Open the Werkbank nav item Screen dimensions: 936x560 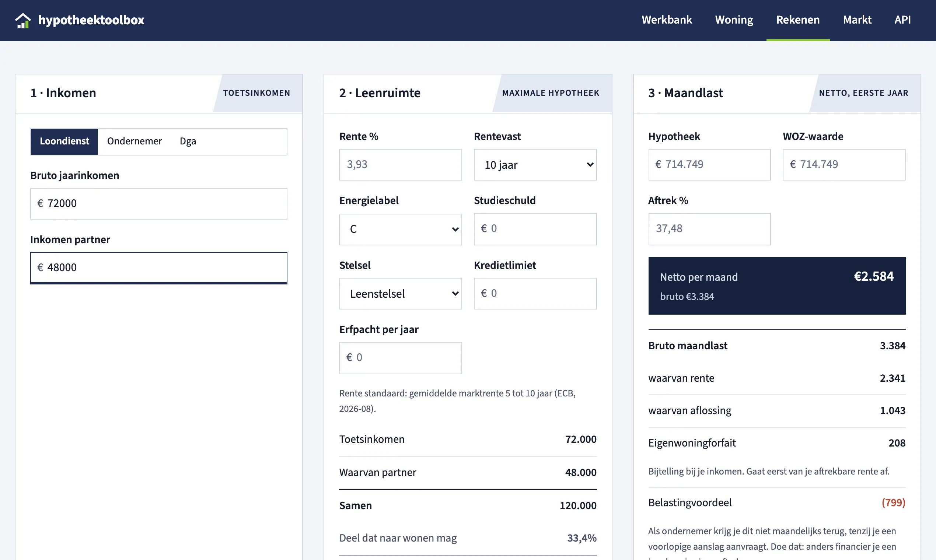[667, 20]
